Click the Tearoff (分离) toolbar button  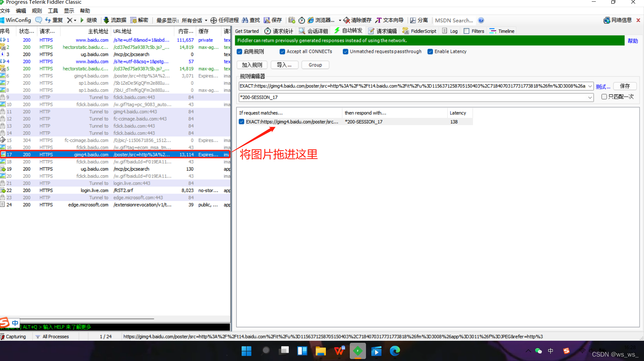coord(419,20)
